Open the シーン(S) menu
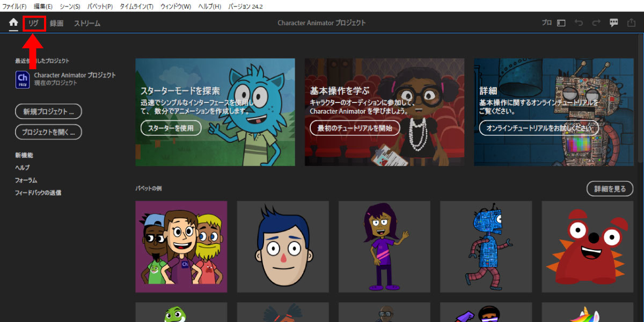This screenshot has width=644, height=322. [70, 6]
